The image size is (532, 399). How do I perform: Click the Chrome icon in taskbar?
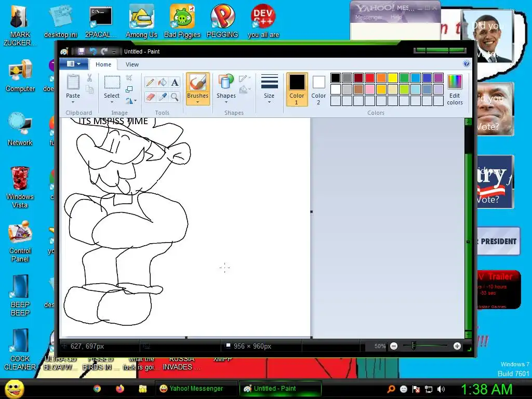point(97,389)
